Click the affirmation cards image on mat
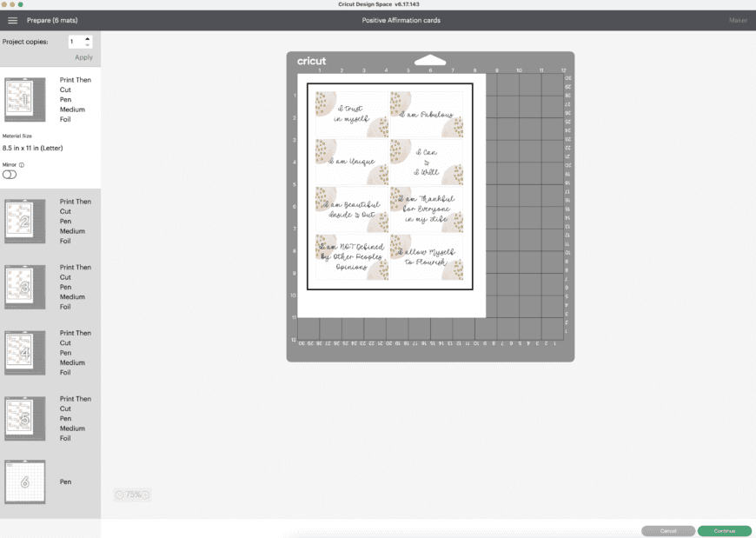 (x=389, y=187)
